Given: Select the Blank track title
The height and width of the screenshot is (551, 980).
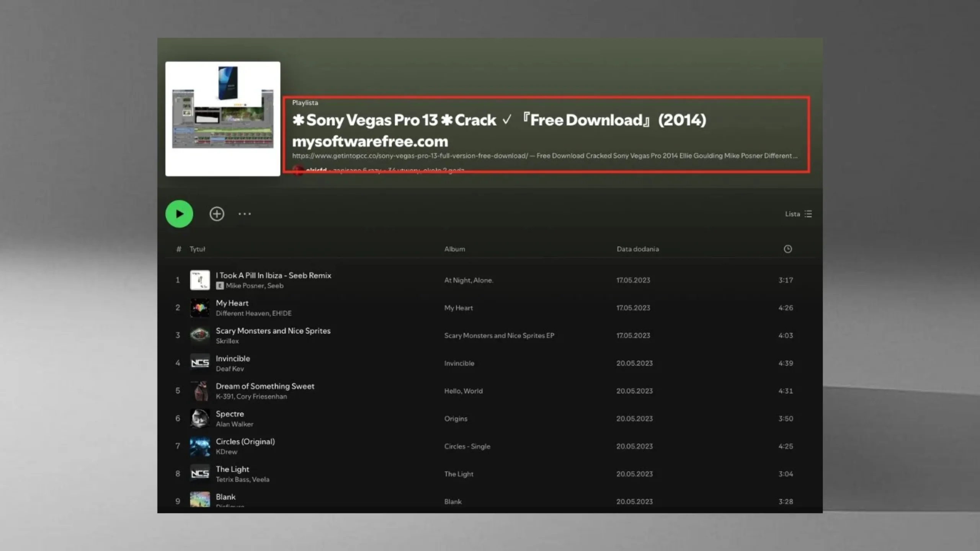Looking at the screenshot, I should coord(225,497).
